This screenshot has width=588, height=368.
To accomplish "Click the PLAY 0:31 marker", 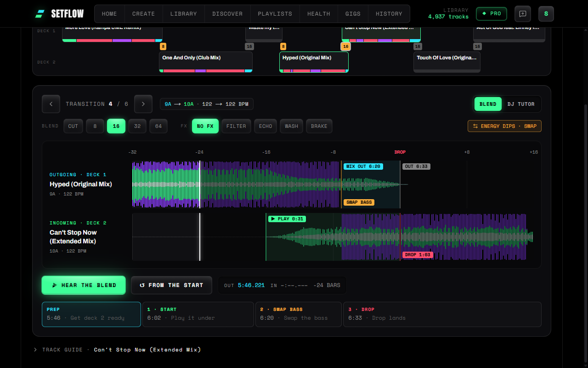I will (x=287, y=219).
